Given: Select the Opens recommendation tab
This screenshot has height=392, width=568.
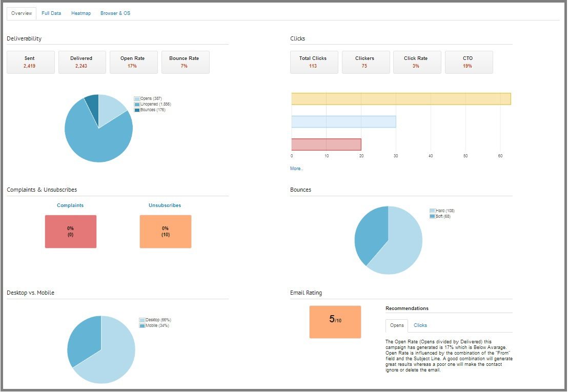Looking at the screenshot, I should tap(396, 325).
